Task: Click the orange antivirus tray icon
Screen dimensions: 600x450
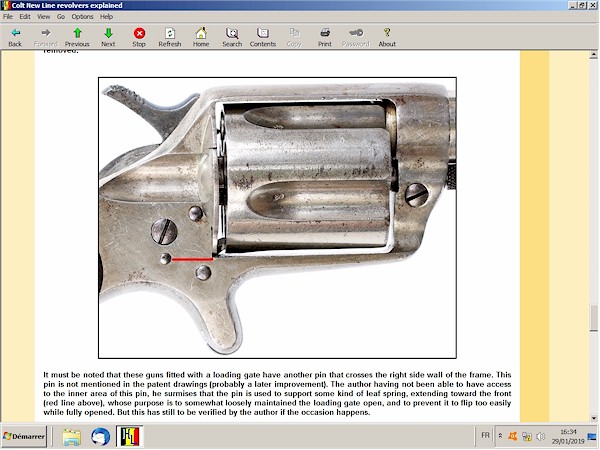Action: click(x=513, y=436)
